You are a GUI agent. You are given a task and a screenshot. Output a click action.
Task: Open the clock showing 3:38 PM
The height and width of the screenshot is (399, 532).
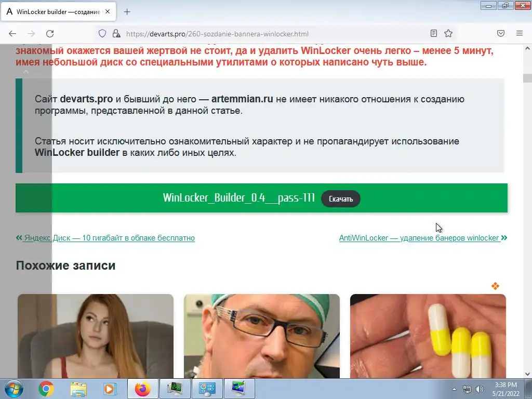[506, 389]
